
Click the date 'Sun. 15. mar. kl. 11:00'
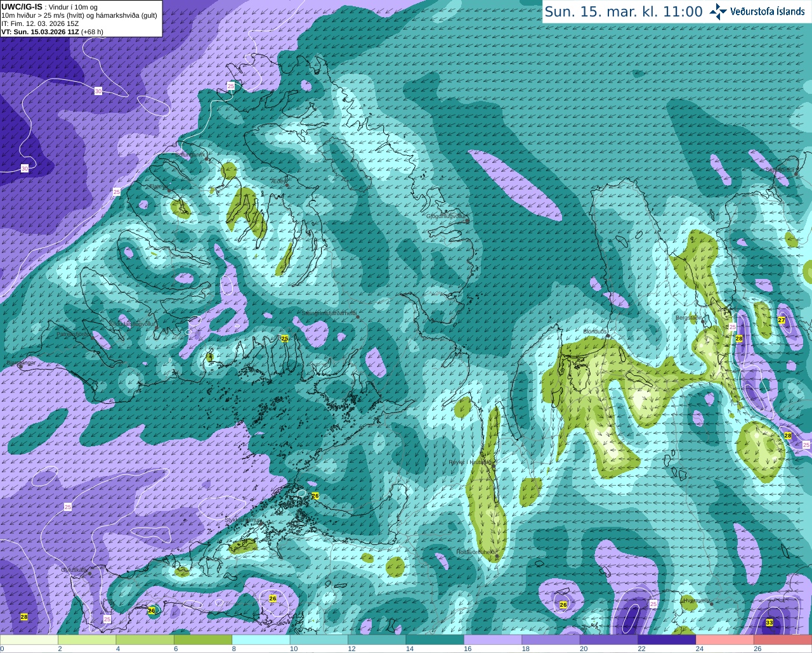pos(624,12)
